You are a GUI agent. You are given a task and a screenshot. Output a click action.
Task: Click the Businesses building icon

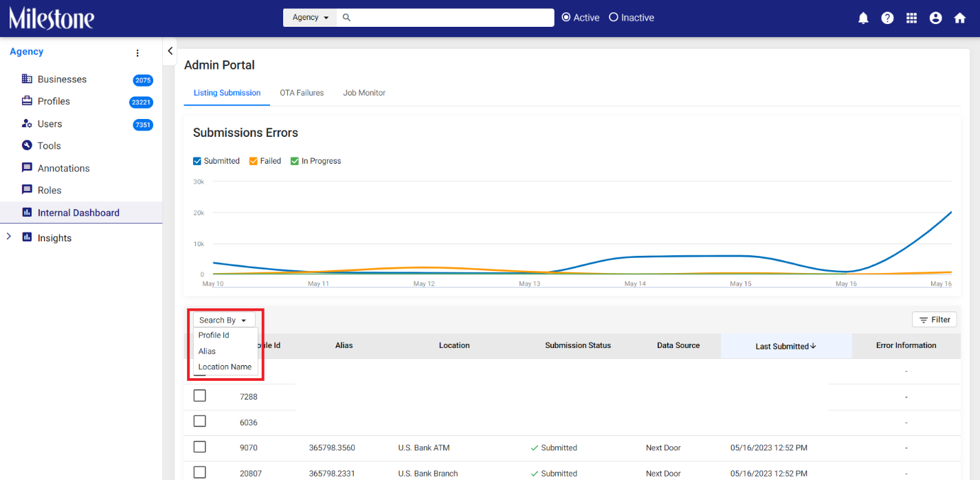point(27,79)
